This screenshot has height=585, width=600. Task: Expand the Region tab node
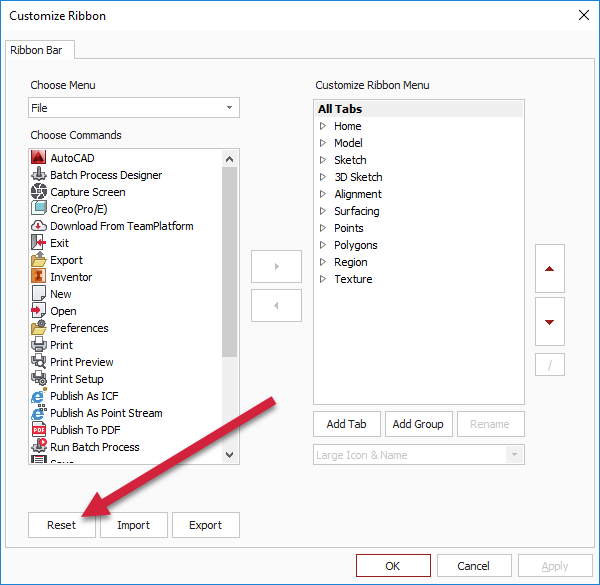point(323,262)
